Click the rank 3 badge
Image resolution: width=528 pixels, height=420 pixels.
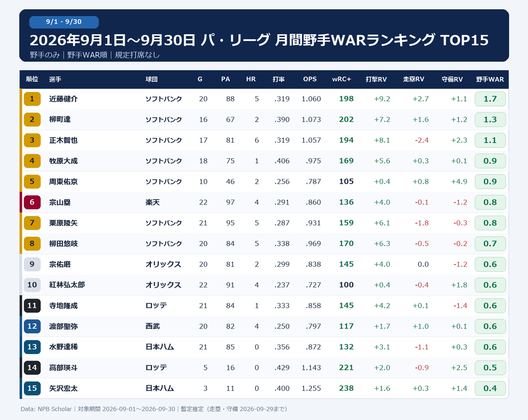(x=32, y=140)
